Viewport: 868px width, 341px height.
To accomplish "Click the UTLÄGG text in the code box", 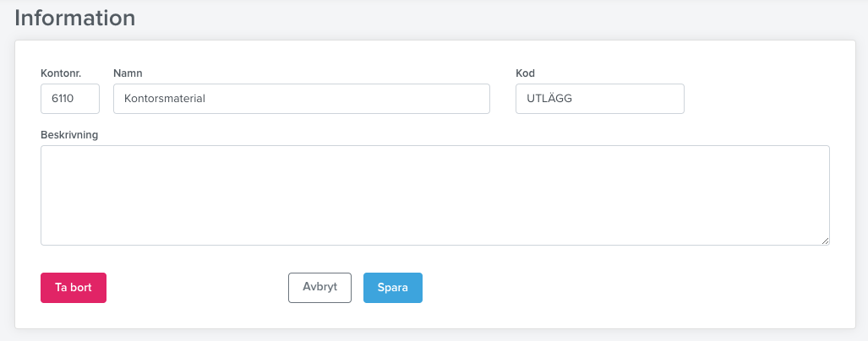I will point(549,99).
